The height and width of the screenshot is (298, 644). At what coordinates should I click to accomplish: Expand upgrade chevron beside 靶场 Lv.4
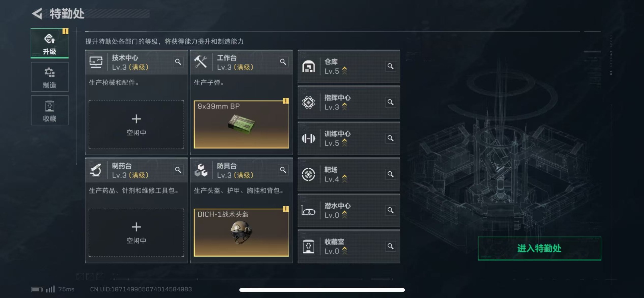click(x=344, y=179)
